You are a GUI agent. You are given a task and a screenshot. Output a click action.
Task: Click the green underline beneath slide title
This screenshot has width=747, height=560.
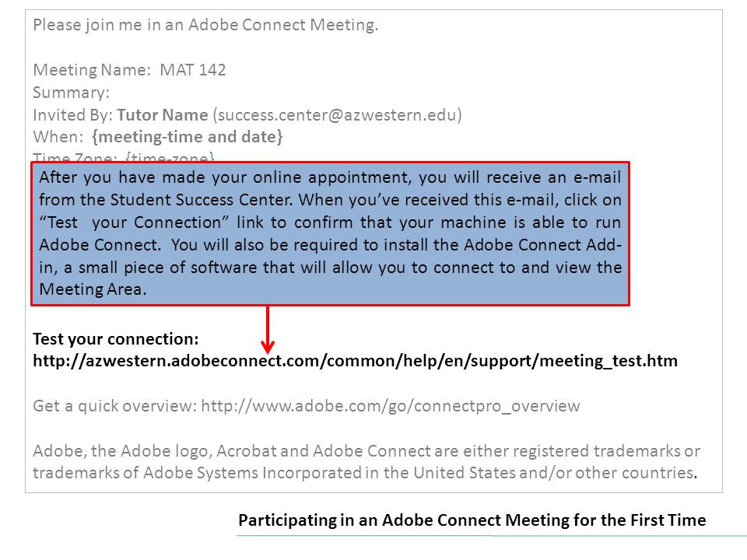(492, 536)
